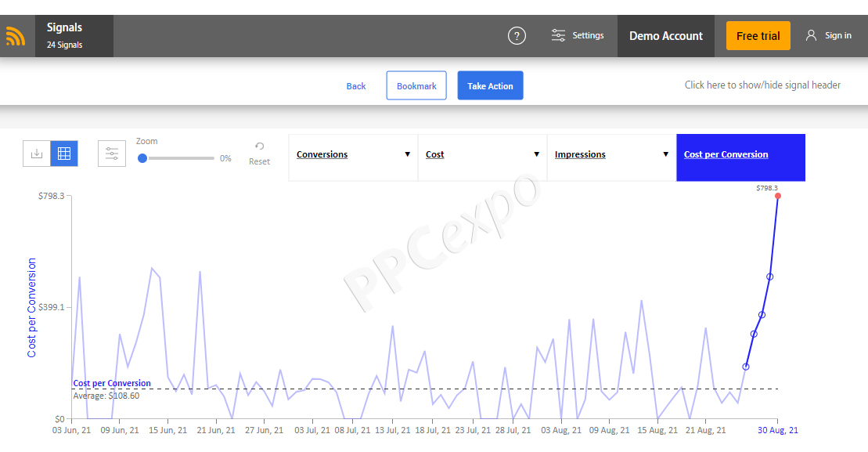The width and height of the screenshot is (868, 452).
Task: Click the red peak data point at $798.3
Action: coord(778,196)
